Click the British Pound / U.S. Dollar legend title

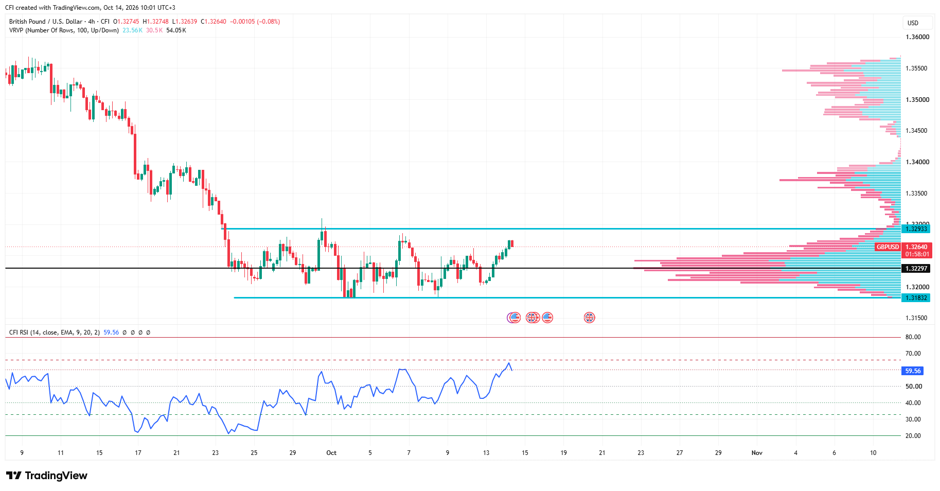pyautogui.click(x=59, y=22)
